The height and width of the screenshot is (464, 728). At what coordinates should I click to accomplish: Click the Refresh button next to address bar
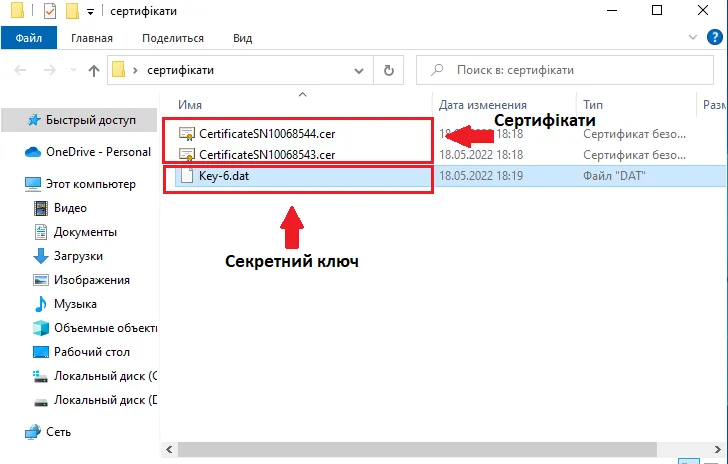coord(388,71)
